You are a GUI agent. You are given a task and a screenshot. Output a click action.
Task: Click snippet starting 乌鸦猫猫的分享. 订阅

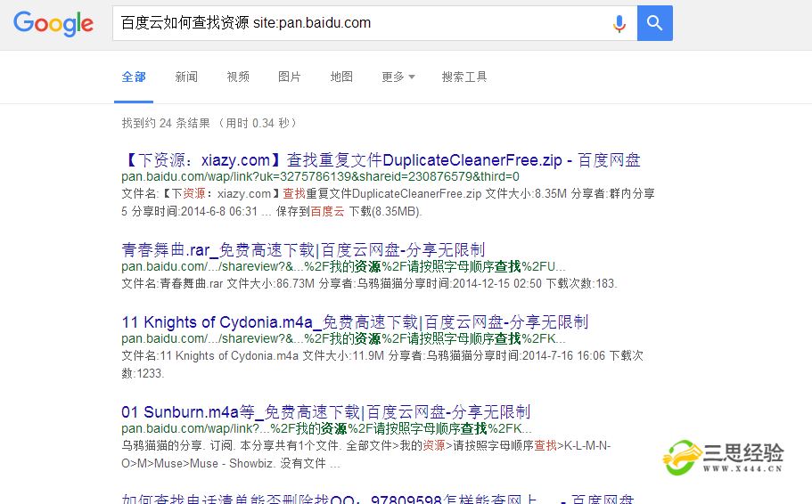(x=365, y=454)
